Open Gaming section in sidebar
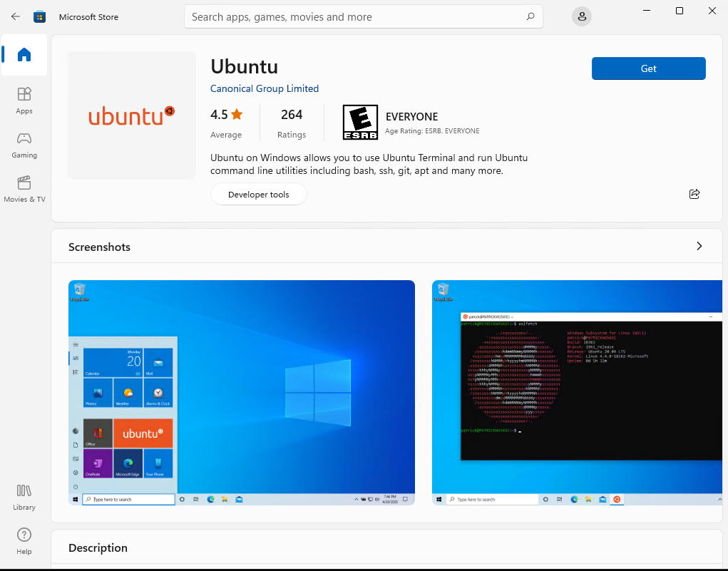Image resolution: width=728 pixels, height=571 pixels. pyautogui.click(x=24, y=144)
